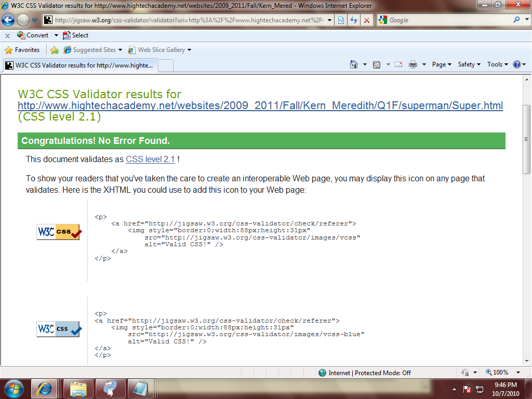Select the W3C CSS Validator results tab

[81, 65]
